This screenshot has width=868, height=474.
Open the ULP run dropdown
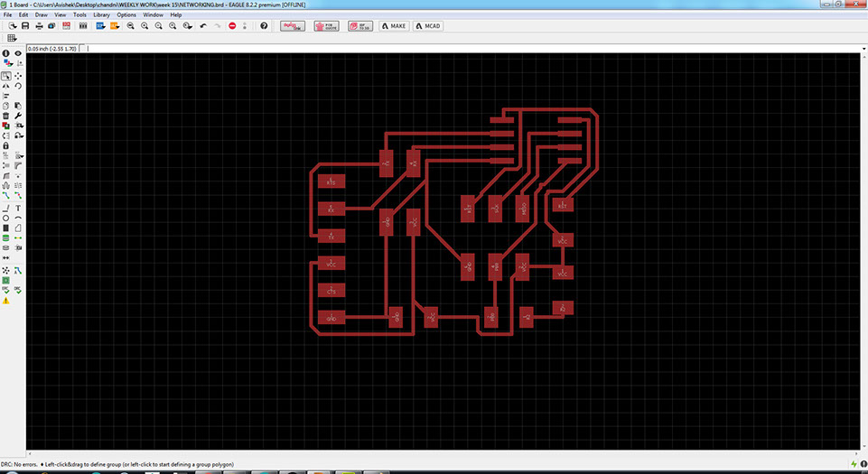115,26
